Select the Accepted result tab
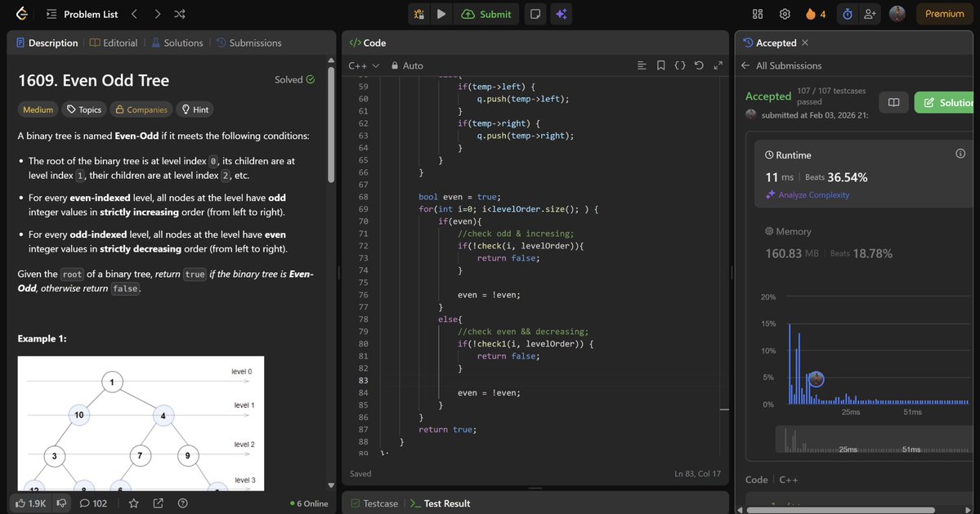 click(769, 42)
